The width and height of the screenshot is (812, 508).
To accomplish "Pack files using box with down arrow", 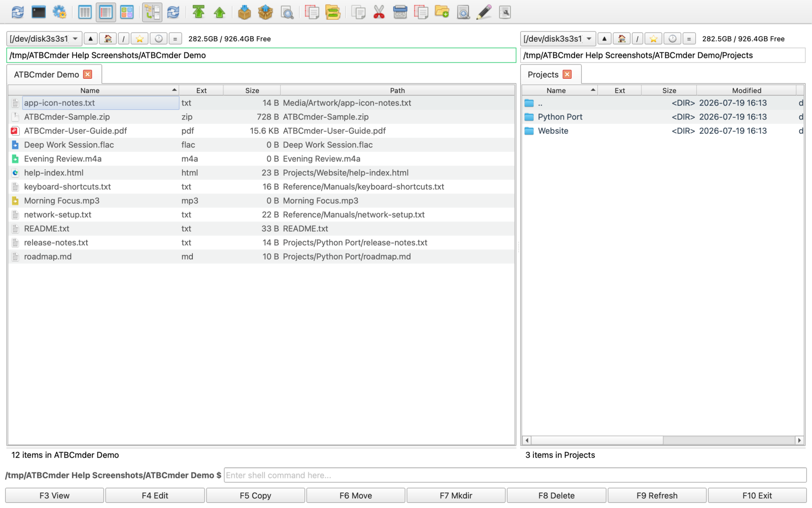I will [x=245, y=12].
